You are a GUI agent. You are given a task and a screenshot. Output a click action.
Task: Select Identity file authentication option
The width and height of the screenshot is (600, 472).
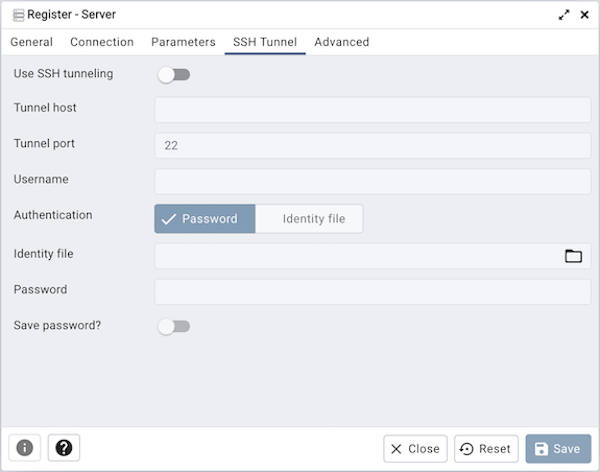(309, 219)
